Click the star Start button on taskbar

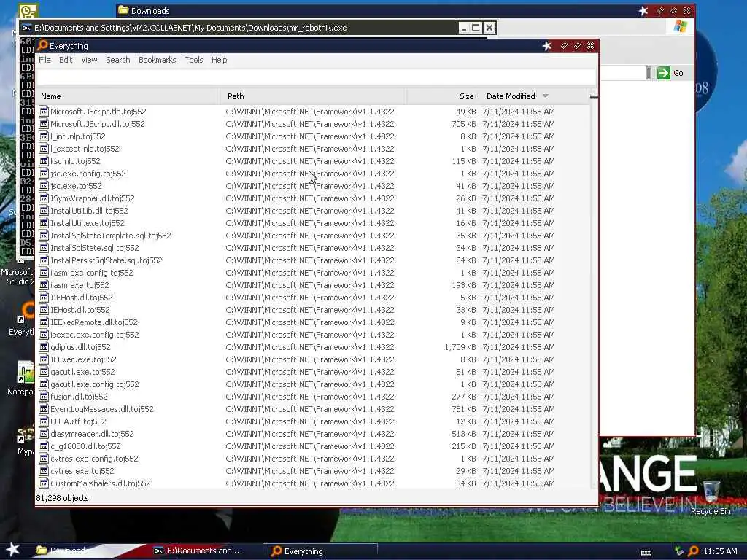click(x=13, y=550)
